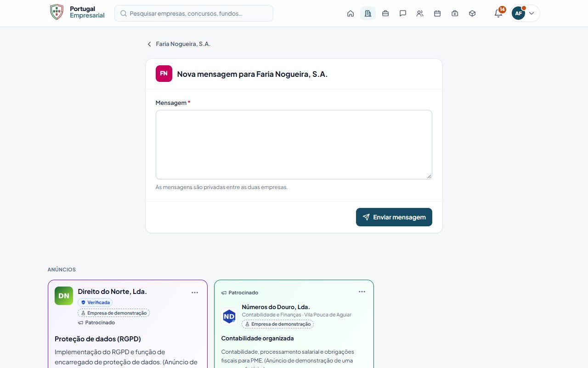Open more options on Direito do Norte ad

[x=195, y=293]
